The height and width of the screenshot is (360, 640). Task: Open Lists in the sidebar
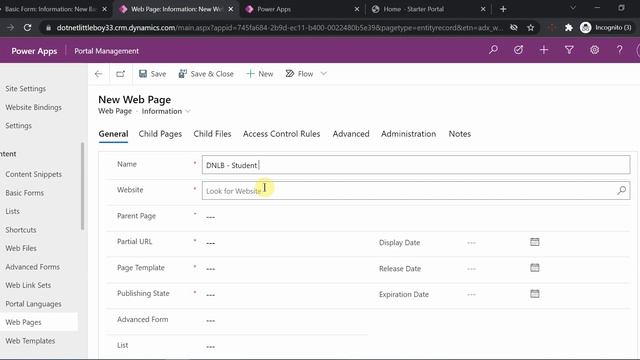12,211
